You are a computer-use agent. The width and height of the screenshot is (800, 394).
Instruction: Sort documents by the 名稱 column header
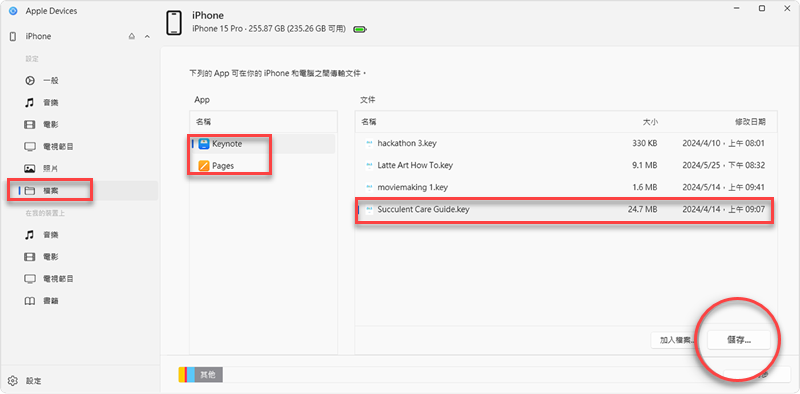[369, 122]
